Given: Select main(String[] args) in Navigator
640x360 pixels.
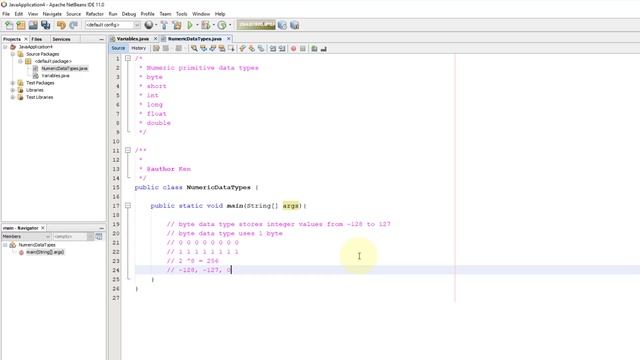Looking at the screenshot, I should [x=45, y=252].
